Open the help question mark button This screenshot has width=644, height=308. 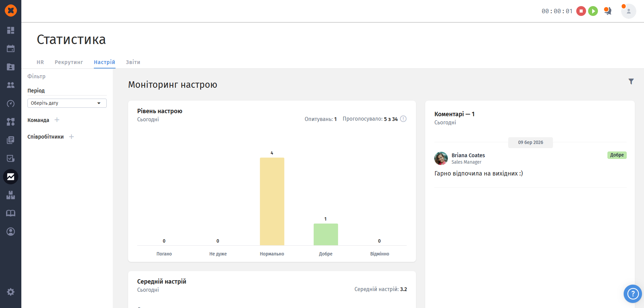(632, 293)
